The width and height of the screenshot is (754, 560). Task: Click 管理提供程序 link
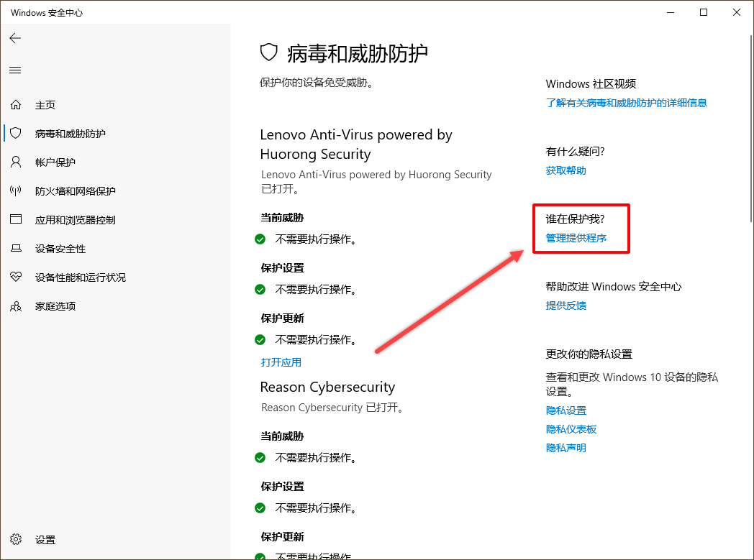[x=576, y=238]
